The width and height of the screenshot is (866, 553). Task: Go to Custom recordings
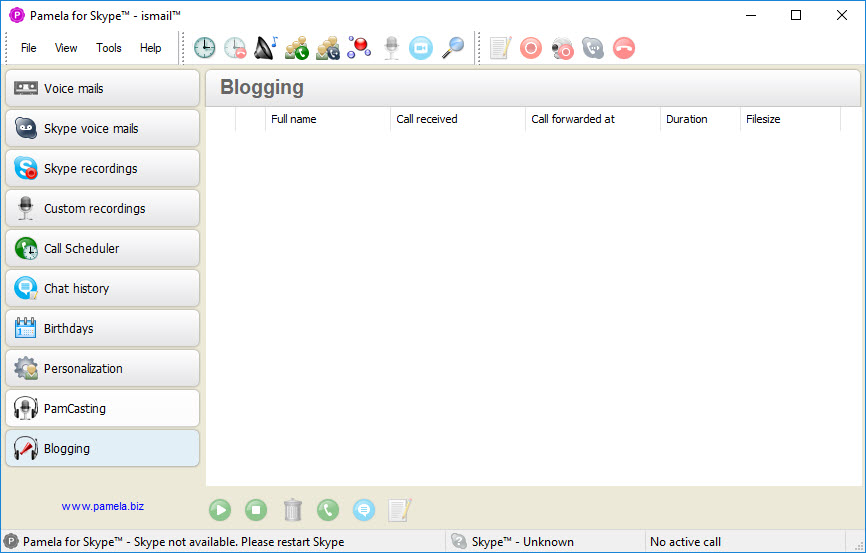coord(102,208)
